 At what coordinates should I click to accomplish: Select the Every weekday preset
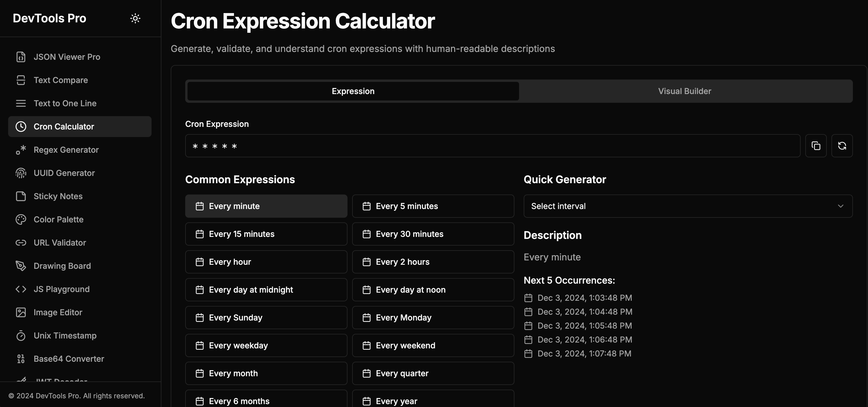(x=266, y=346)
